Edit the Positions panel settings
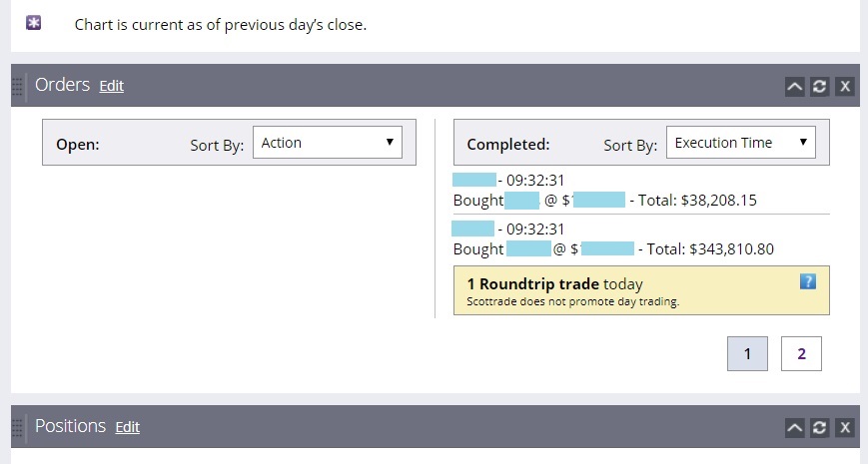The height and width of the screenshot is (464, 868). 127,427
